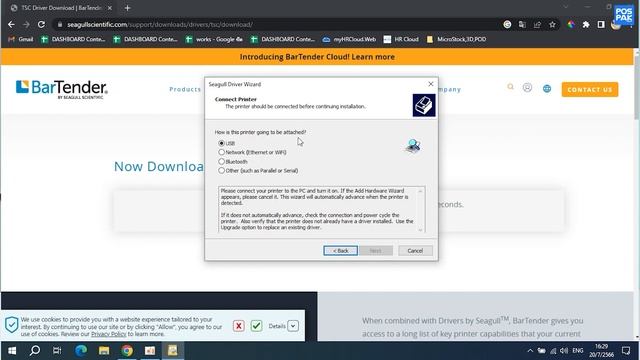
Task: Select the TSC Driver Download tab
Action: click(61, 8)
